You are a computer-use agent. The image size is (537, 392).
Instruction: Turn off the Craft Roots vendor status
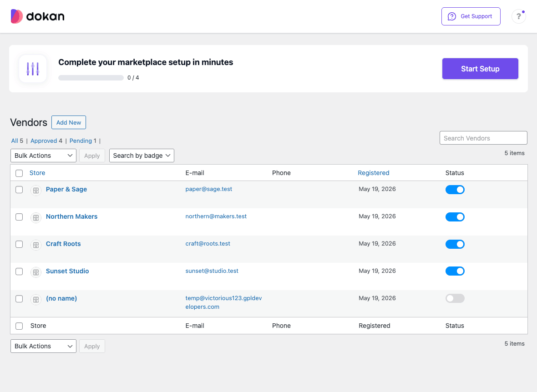455,244
